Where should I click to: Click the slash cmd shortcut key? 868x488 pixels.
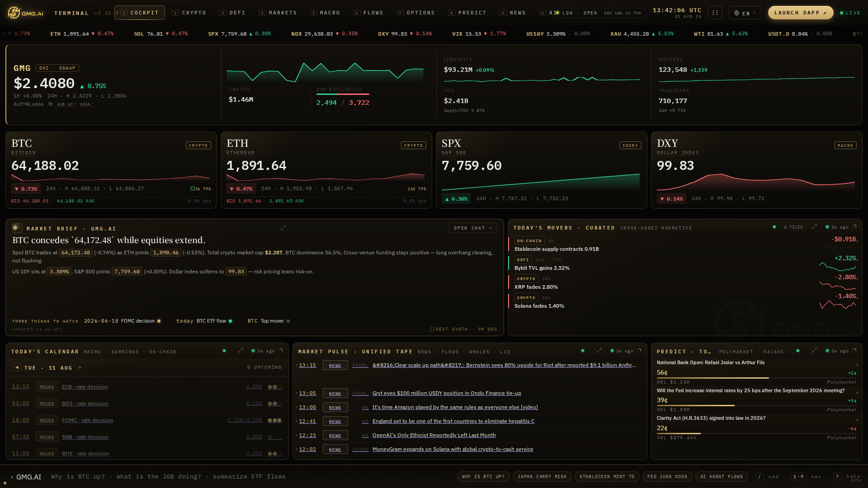pos(759,476)
